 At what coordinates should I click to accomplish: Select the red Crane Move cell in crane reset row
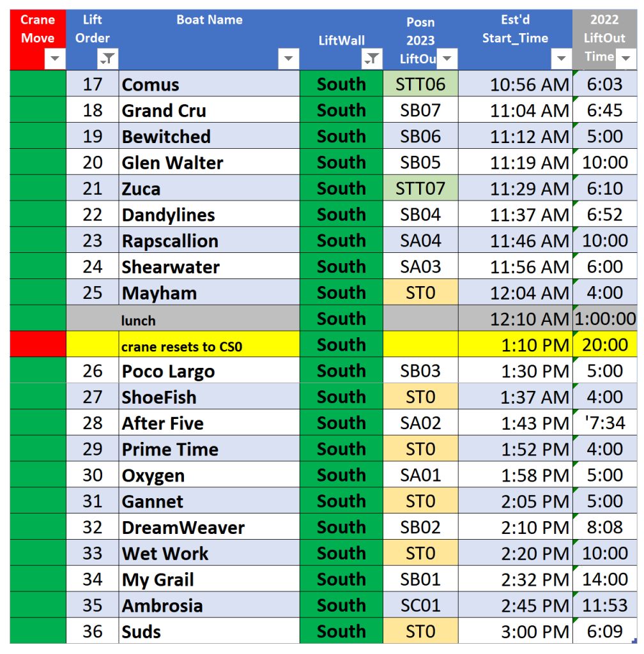tap(38, 344)
